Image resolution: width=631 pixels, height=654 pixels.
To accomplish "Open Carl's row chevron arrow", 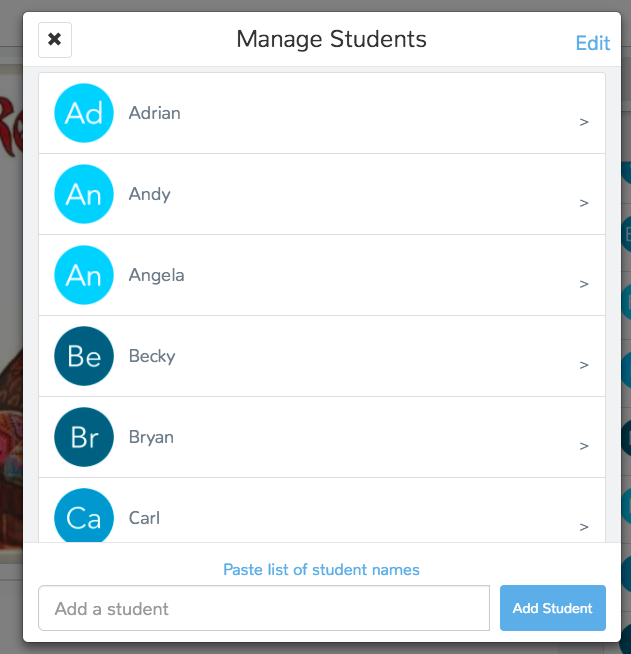I will (584, 527).
